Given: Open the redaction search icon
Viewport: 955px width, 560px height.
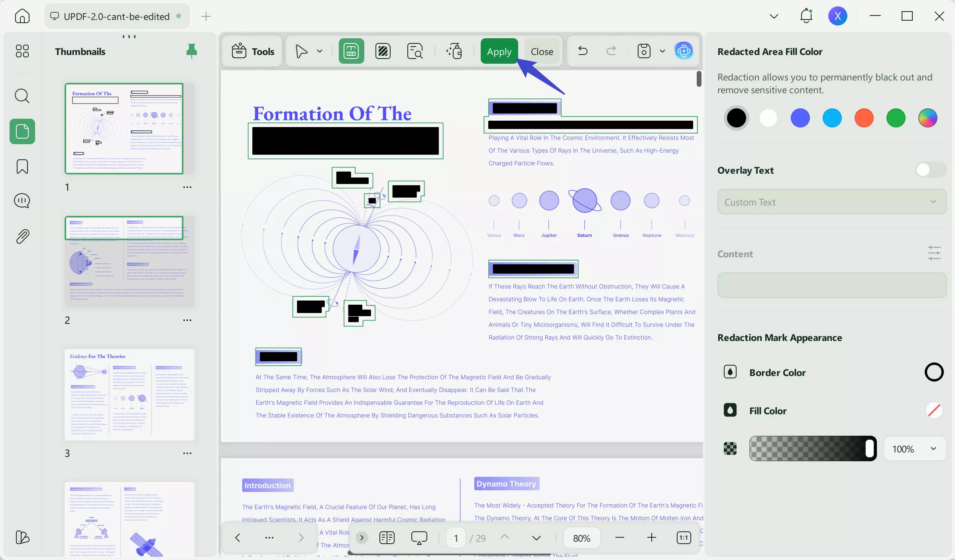Looking at the screenshot, I should pos(415,51).
